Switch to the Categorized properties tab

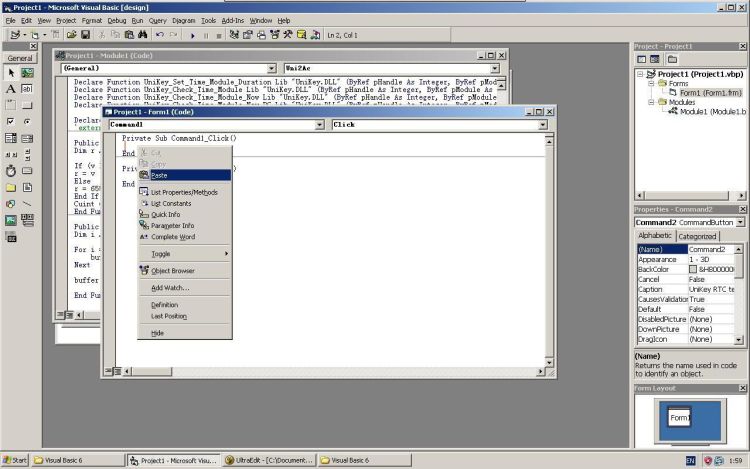coord(697,236)
